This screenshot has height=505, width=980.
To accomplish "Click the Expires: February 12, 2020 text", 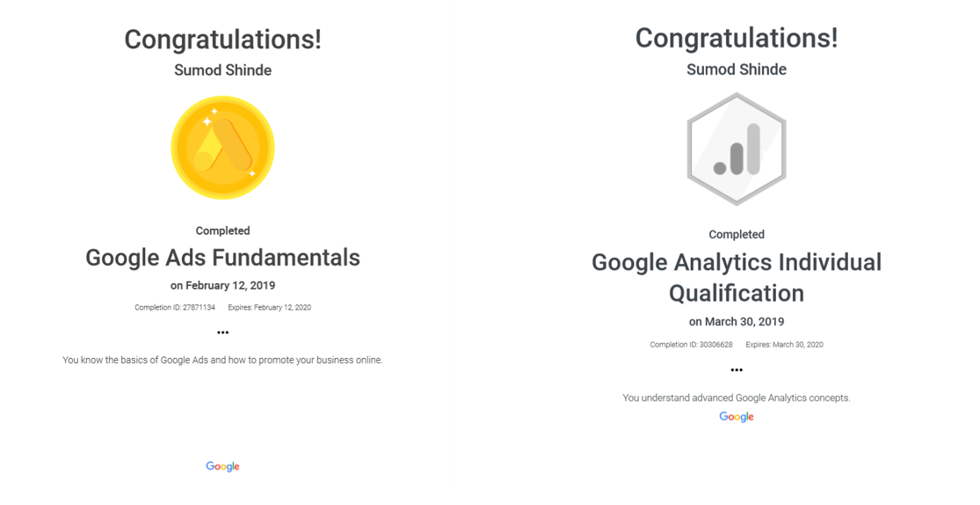I will pos(269,307).
